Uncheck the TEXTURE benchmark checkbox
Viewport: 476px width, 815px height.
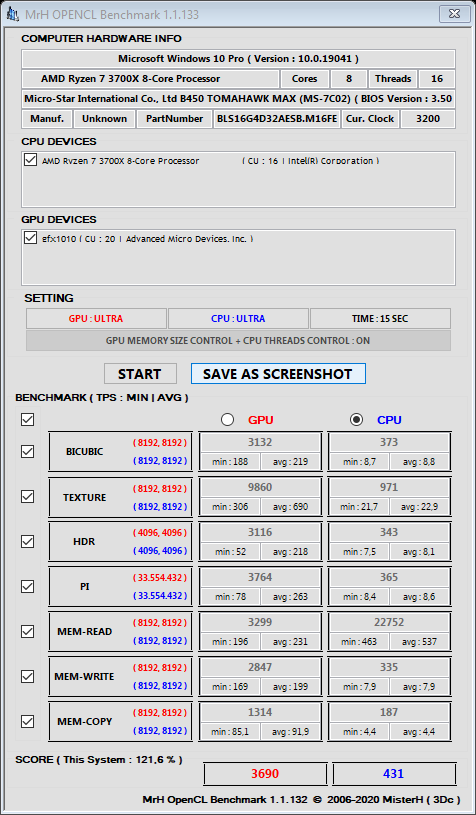tap(28, 496)
